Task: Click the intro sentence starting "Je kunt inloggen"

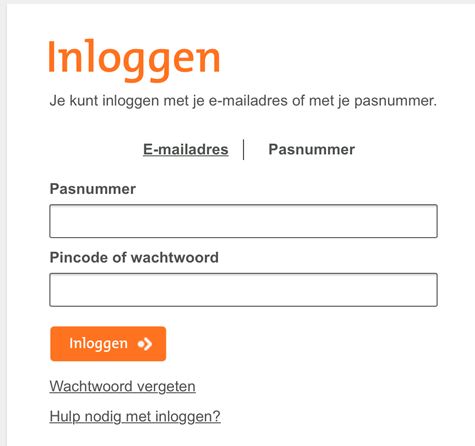Action: tap(243, 101)
